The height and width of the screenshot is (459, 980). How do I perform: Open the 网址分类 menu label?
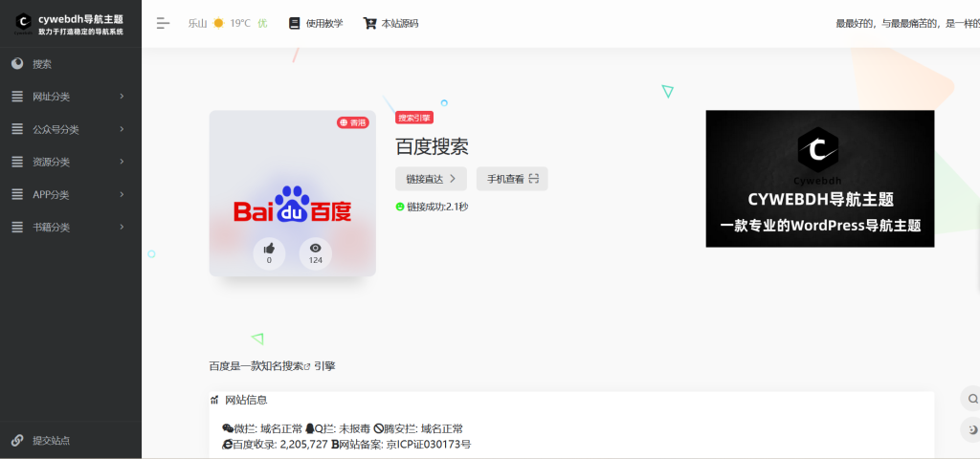click(52, 97)
